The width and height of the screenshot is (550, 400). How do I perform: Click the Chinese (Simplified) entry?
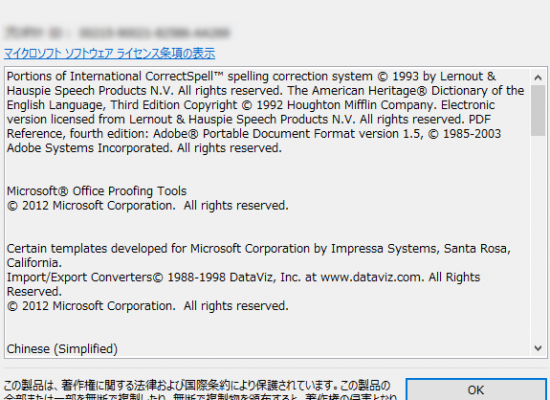[62, 349]
